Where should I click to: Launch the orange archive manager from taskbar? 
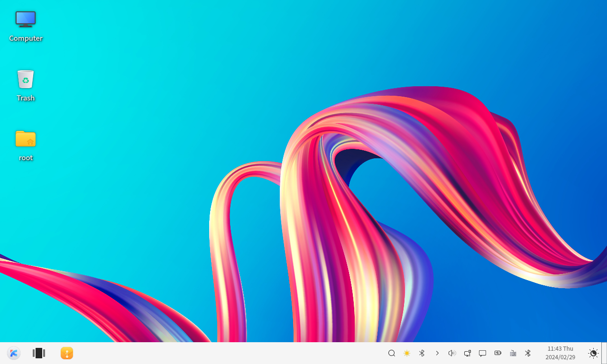click(67, 353)
